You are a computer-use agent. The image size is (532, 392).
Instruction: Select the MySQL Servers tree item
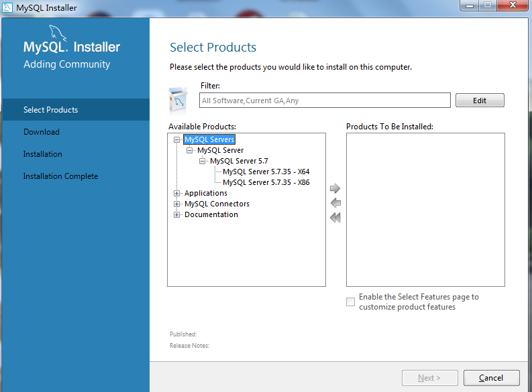tap(209, 139)
